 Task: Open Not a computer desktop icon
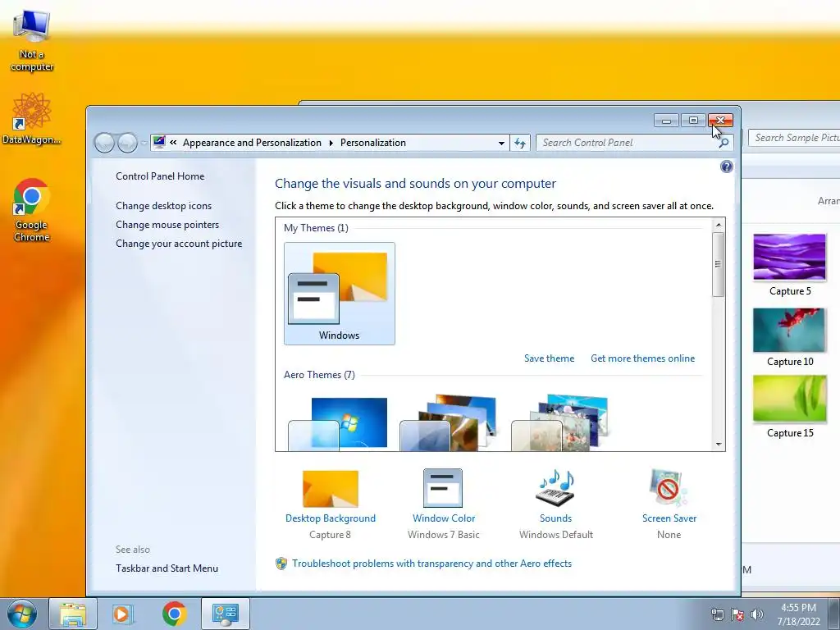coord(32,42)
